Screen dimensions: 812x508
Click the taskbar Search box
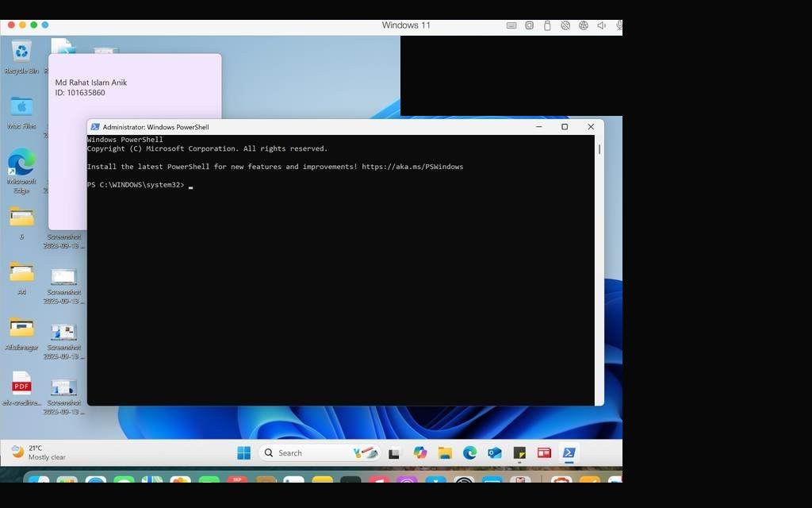click(x=320, y=453)
